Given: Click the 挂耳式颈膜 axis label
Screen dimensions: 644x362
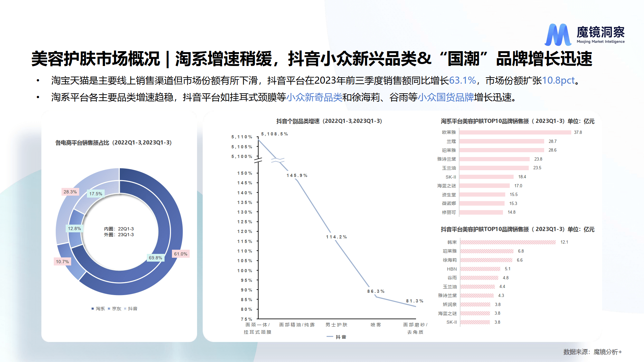Looking at the screenshot, I should pos(258,332).
